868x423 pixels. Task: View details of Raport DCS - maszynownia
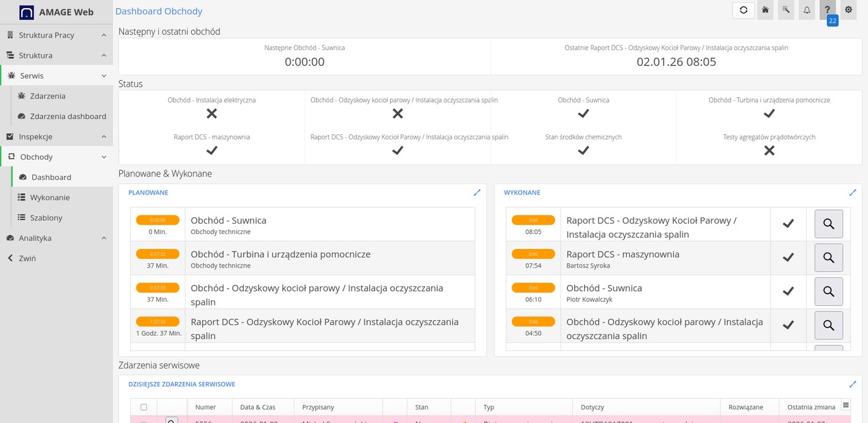pos(828,258)
